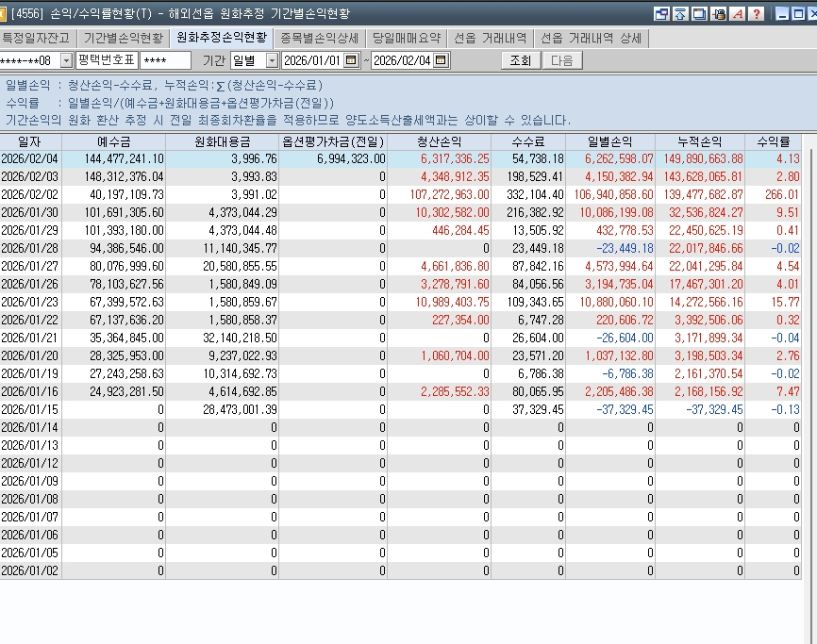Click the 일자 column header
The image size is (817, 644).
coord(31,141)
